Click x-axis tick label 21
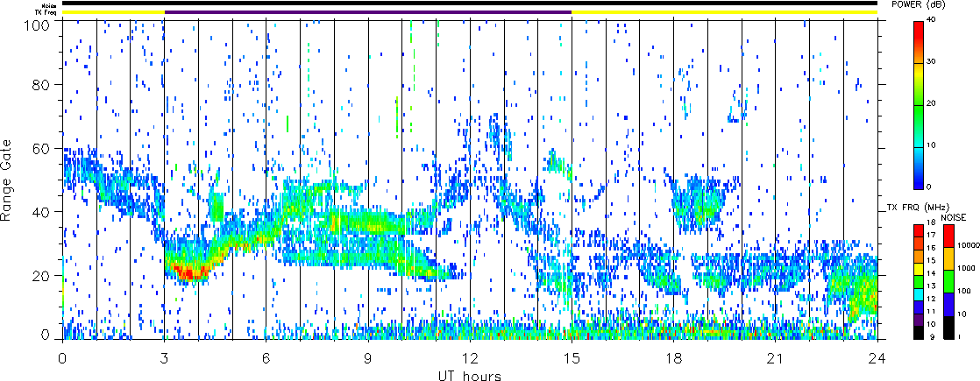 point(776,358)
